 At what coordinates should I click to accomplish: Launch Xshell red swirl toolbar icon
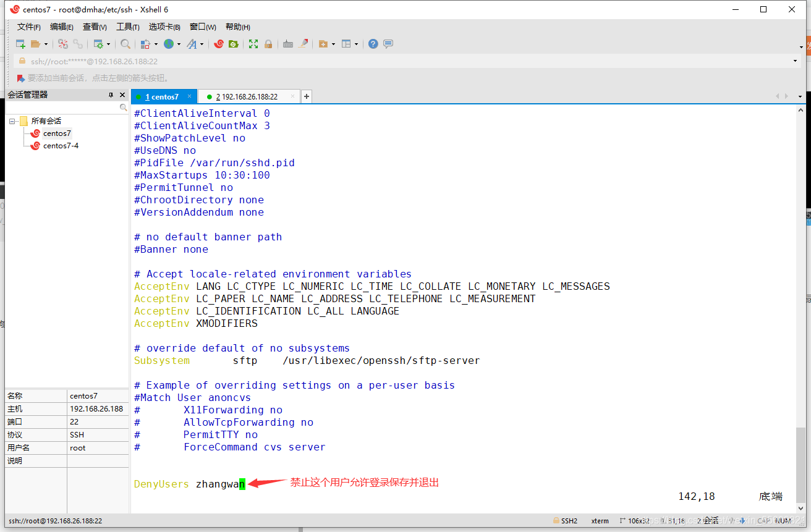coord(219,44)
